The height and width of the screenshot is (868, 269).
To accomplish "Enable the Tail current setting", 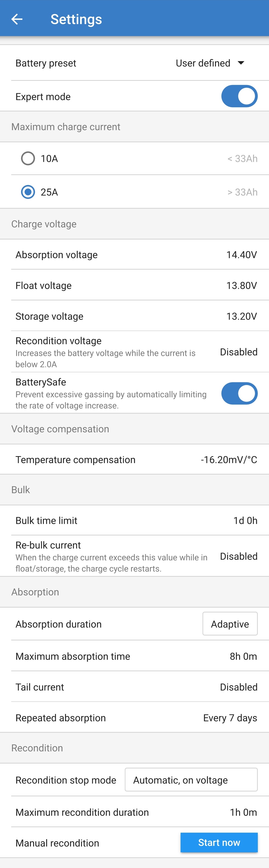I will pos(134,687).
